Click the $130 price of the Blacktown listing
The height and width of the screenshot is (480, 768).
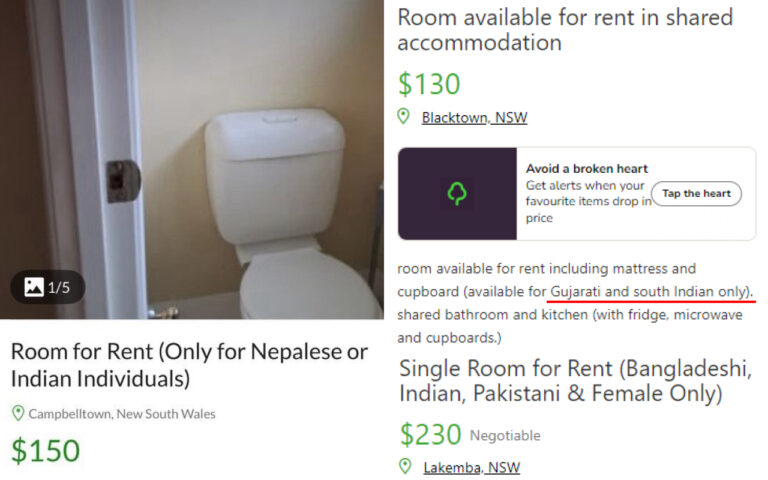[x=432, y=82]
